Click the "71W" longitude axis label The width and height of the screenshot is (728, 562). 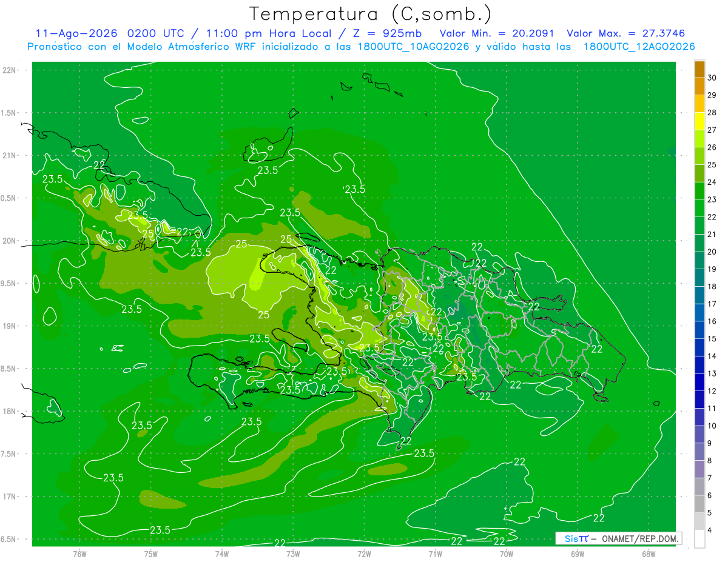[435, 554]
